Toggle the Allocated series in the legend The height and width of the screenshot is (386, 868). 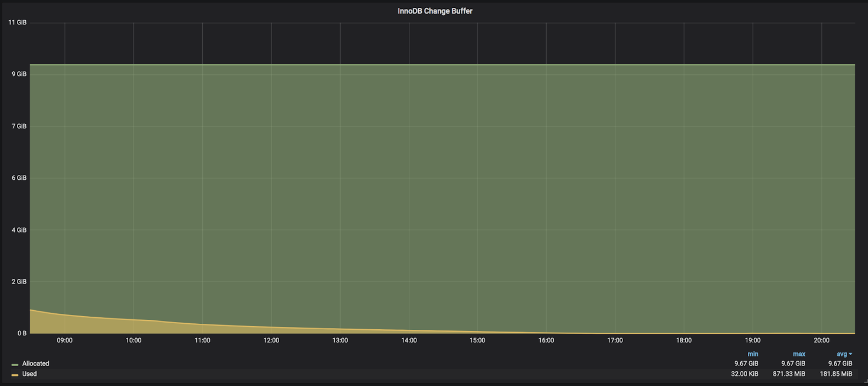click(36, 364)
